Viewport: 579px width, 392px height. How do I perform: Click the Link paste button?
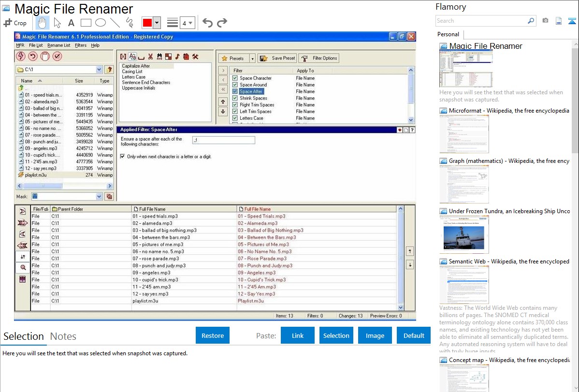298,335
